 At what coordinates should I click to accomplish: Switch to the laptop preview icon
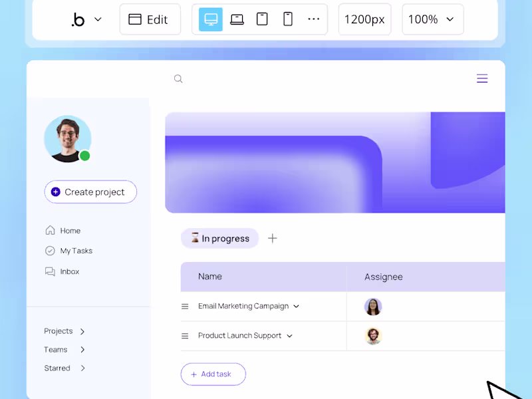click(x=236, y=19)
